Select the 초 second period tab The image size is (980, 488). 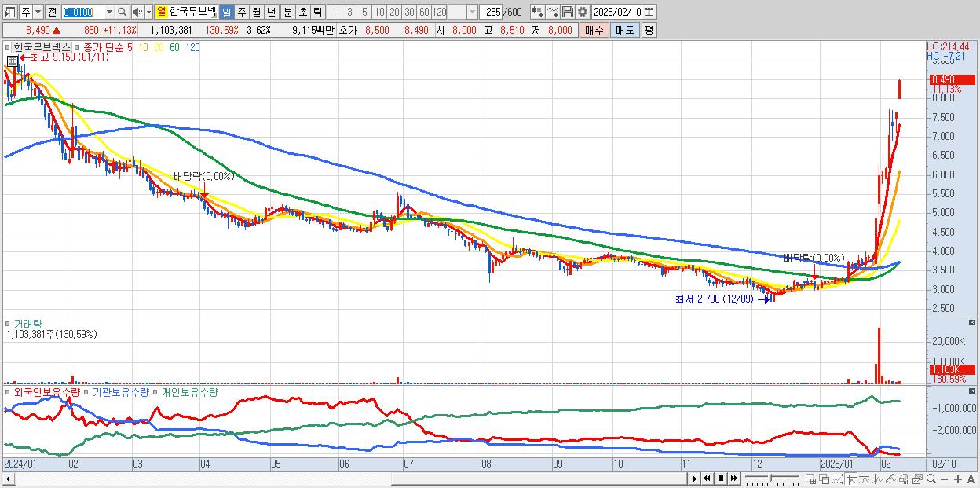point(302,13)
